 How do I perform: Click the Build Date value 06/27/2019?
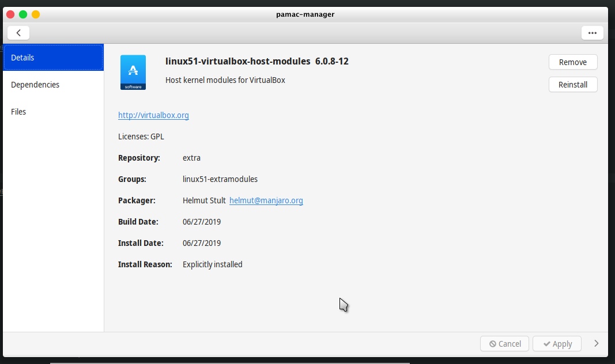202,222
